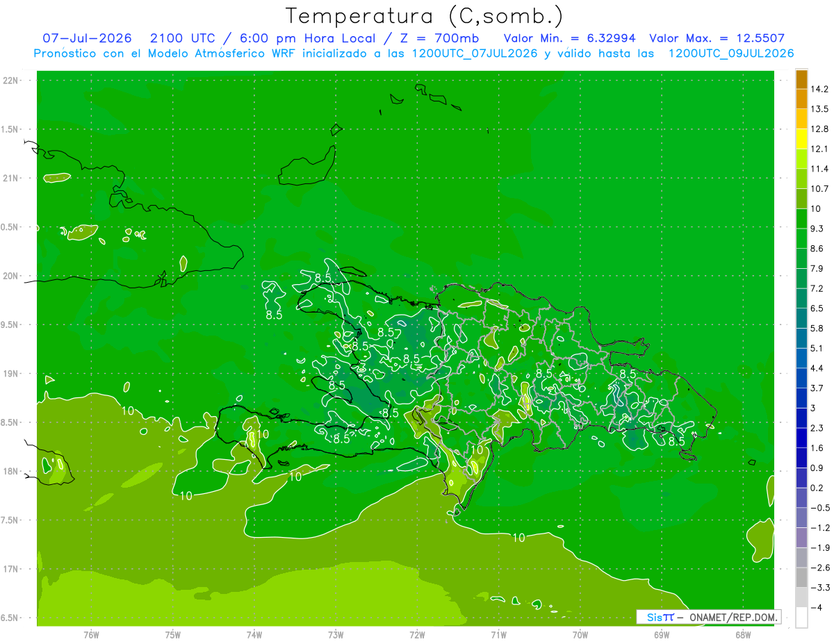
Task: Click the colorbar value "3.7"
Action: coord(817,388)
